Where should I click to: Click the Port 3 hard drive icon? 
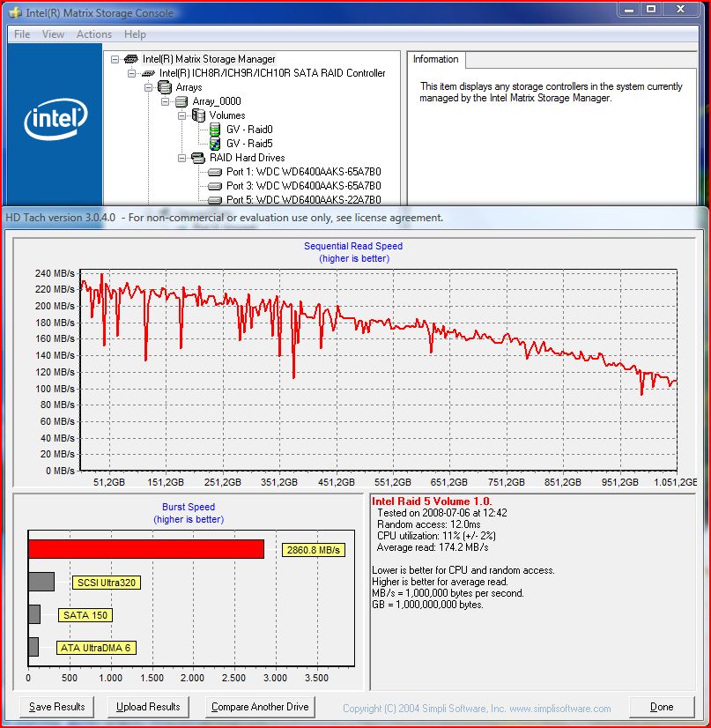click(x=215, y=186)
